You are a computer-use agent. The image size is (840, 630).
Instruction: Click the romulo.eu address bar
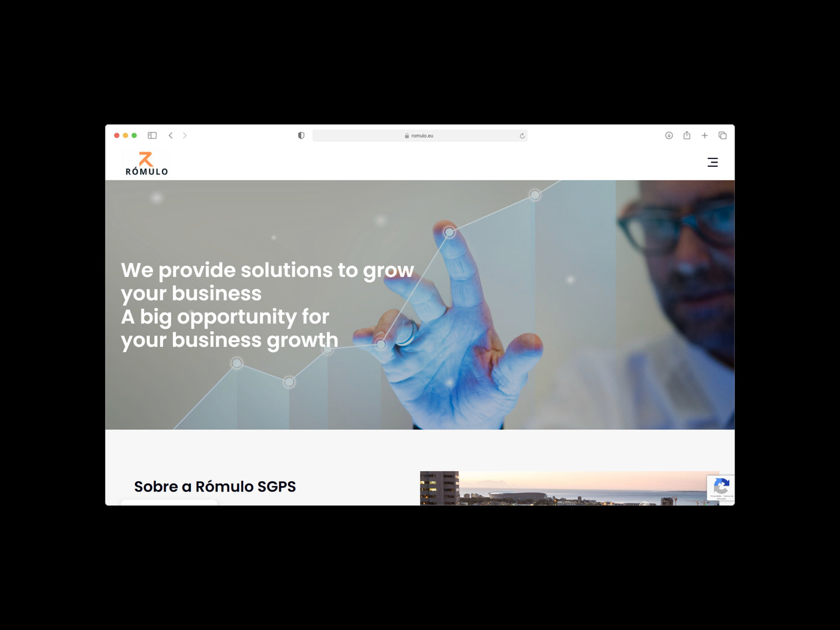pyautogui.click(x=420, y=136)
